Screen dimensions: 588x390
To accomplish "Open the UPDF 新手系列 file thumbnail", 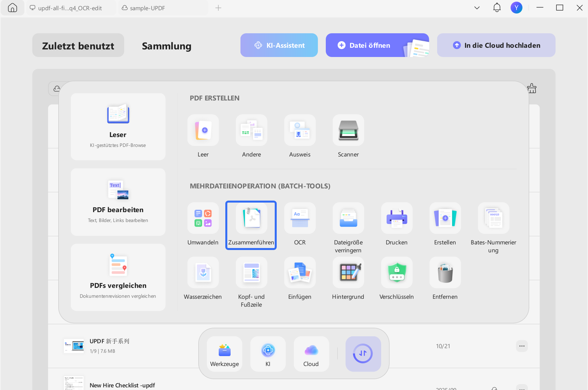I will coord(74,346).
